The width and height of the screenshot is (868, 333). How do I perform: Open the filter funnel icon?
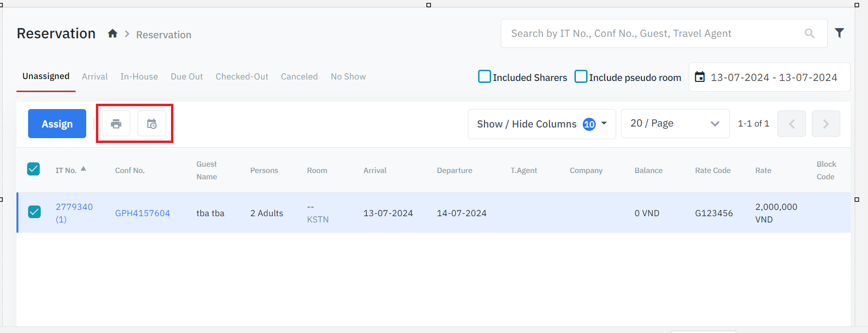(x=839, y=33)
